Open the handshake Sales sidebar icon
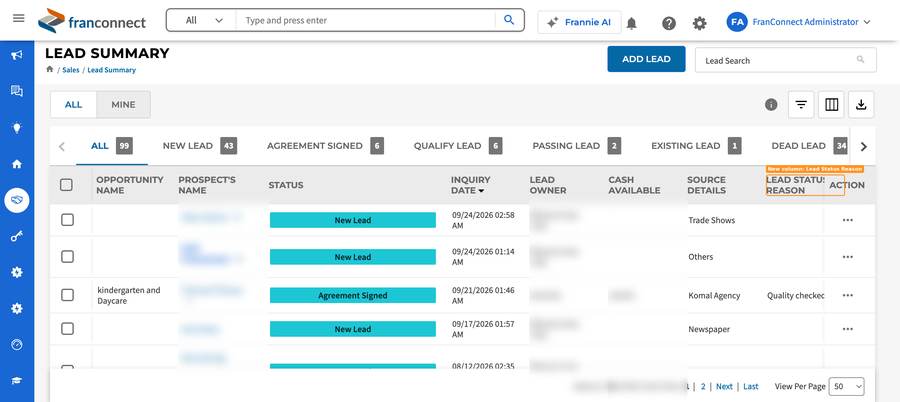This screenshot has width=900, height=402. 17,200
